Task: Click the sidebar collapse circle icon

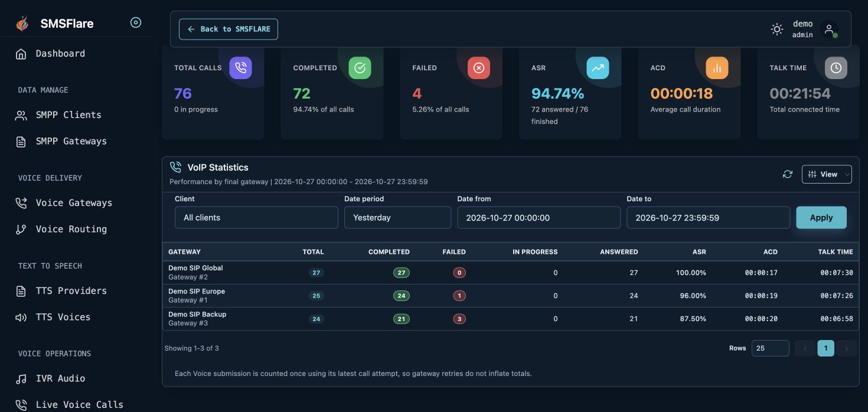Action: click(x=136, y=23)
